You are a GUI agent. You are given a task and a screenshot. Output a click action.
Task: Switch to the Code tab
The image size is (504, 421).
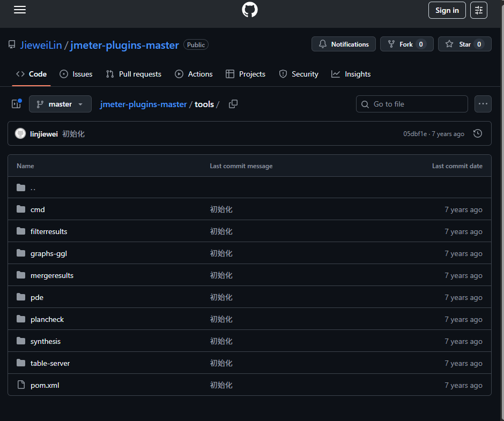[x=31, y=74]
